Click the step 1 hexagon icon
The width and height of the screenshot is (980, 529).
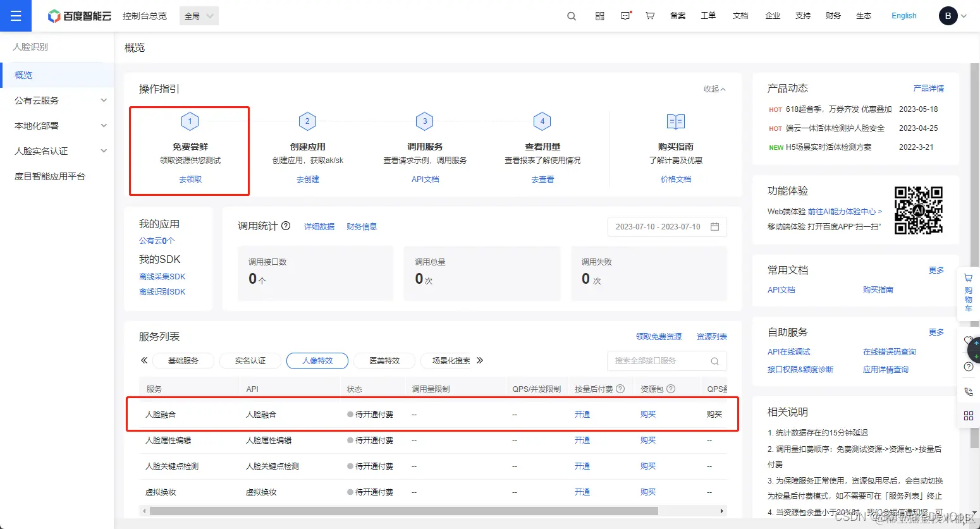tap(190, 121)
